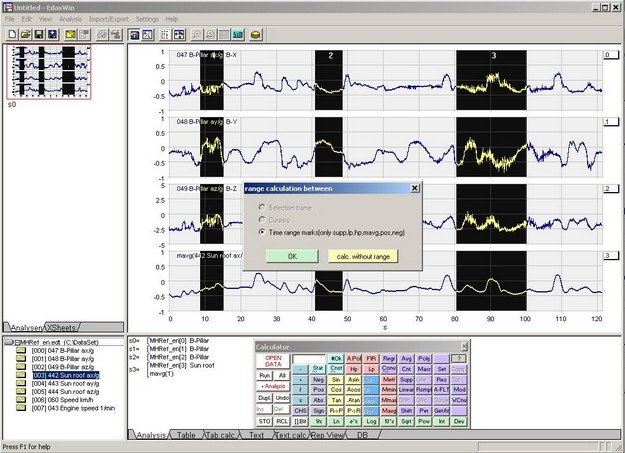Click the New document toolbar icon
The width and height of the screenshot is (625, 453).
(x=10, y=34)
